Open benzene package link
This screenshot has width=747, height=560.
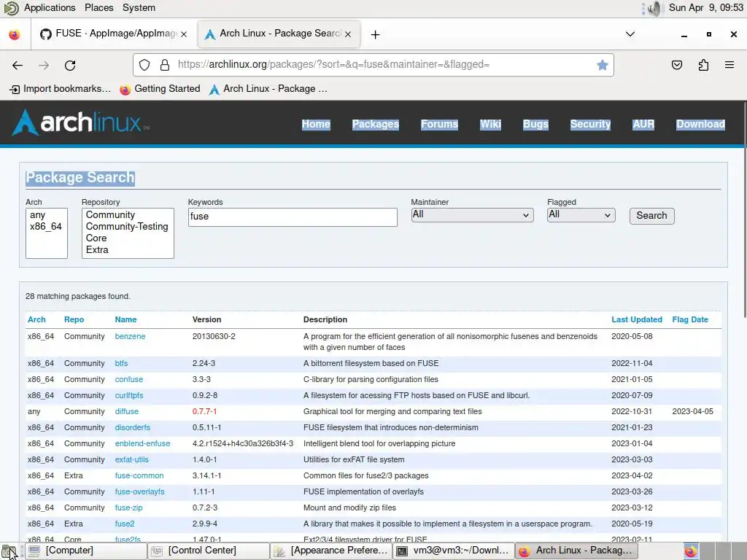130,336
